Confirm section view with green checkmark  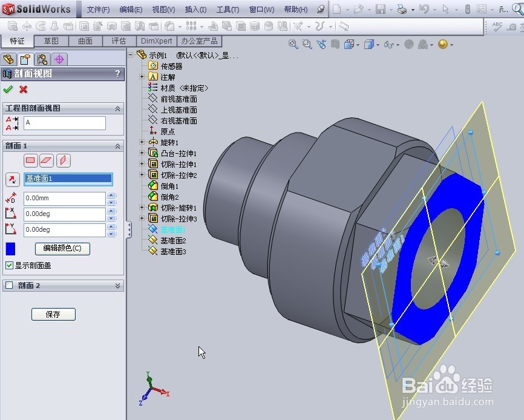point(8,89)
